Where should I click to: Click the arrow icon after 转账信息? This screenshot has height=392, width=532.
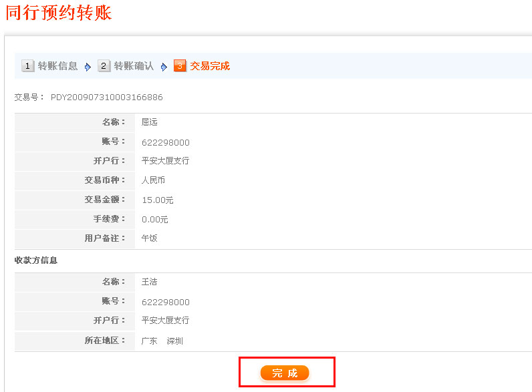click(88, 67)
